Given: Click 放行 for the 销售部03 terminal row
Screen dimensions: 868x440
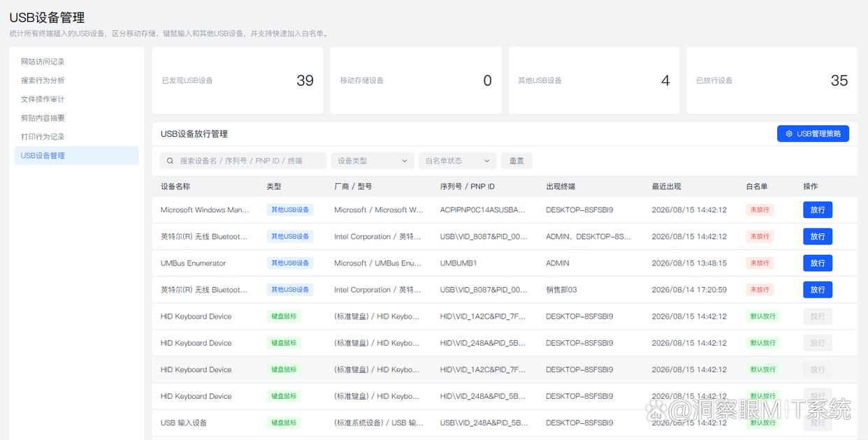Looking at the screenshot, I should click(x=818, y=289).
